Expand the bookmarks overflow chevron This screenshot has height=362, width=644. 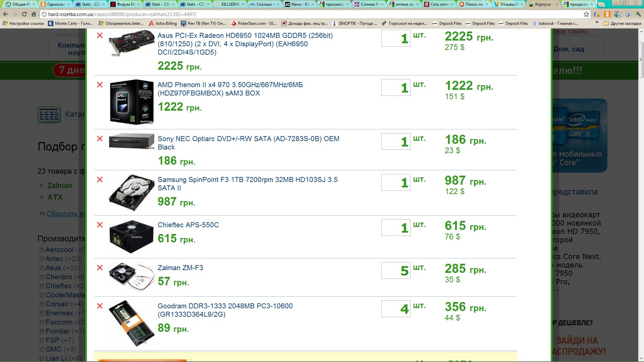click(597, 23)
